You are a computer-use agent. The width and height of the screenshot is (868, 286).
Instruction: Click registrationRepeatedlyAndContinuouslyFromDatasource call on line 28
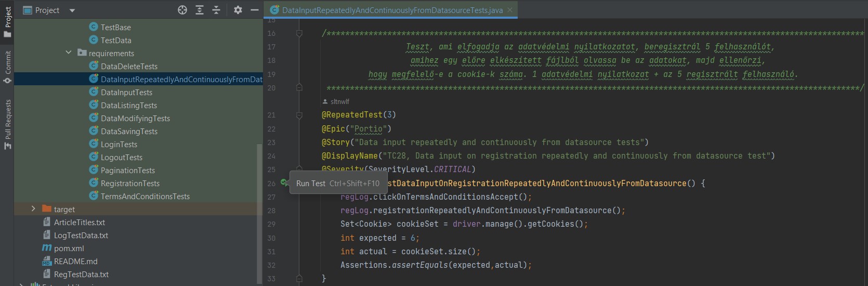[x=492, y=210]
